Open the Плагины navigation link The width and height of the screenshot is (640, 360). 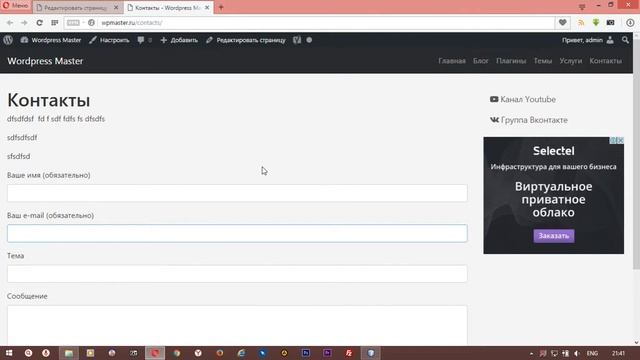(511, 61)
